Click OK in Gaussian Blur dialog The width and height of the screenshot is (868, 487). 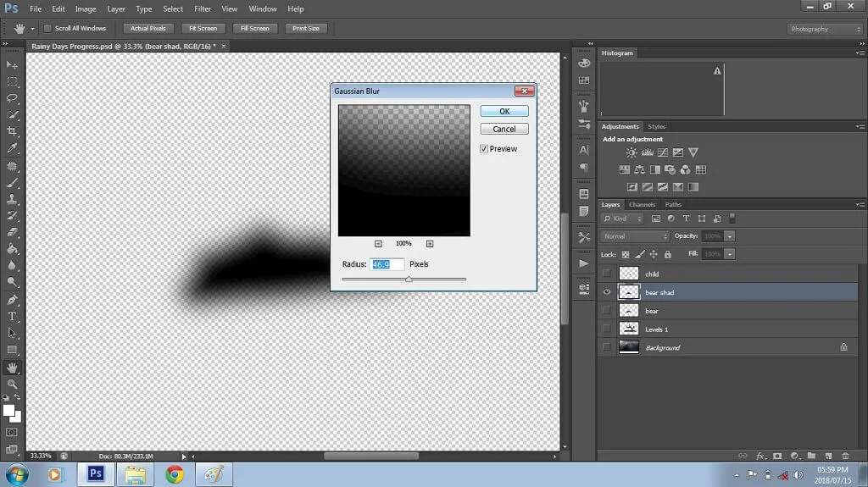504,111
